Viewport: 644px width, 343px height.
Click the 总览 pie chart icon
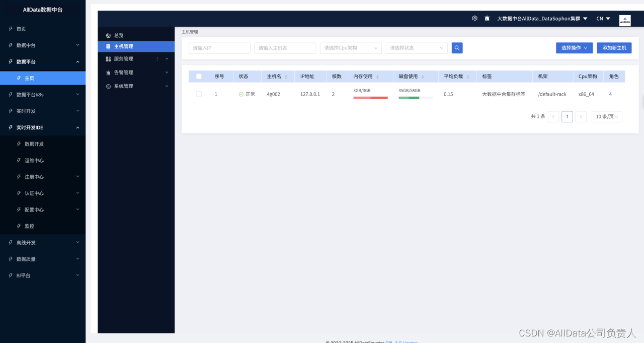pyautogui.click(x=108, y=36)
